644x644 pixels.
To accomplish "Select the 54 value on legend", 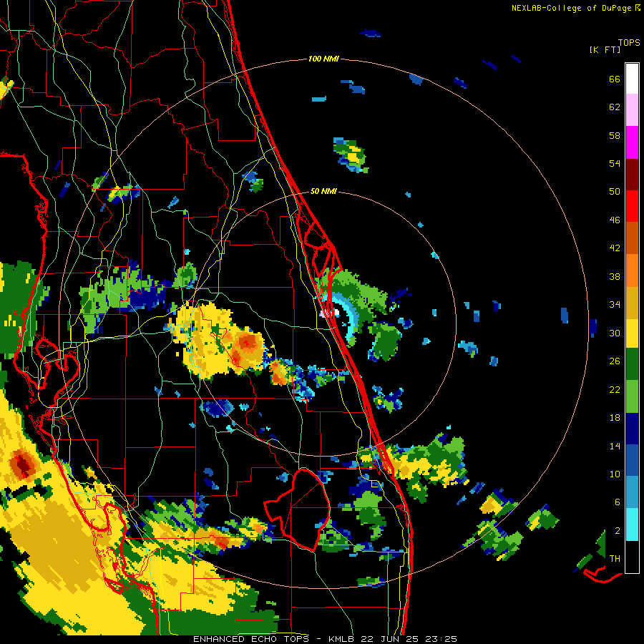I will pos(615,163).
